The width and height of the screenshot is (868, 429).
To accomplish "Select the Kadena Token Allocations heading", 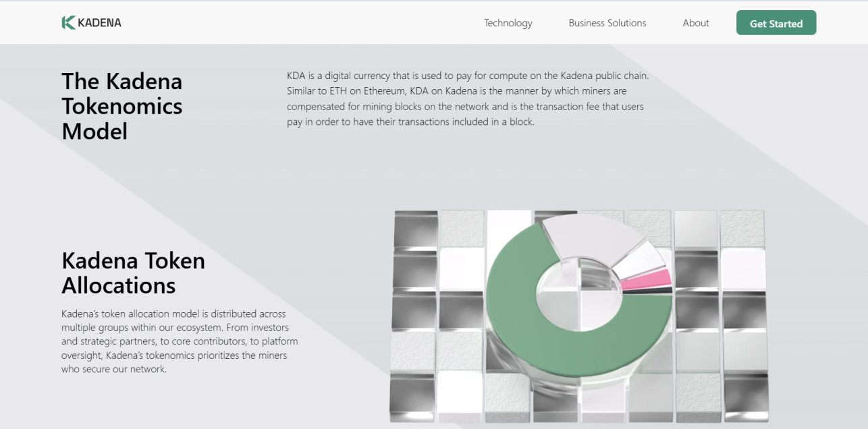I will [133, 273].
